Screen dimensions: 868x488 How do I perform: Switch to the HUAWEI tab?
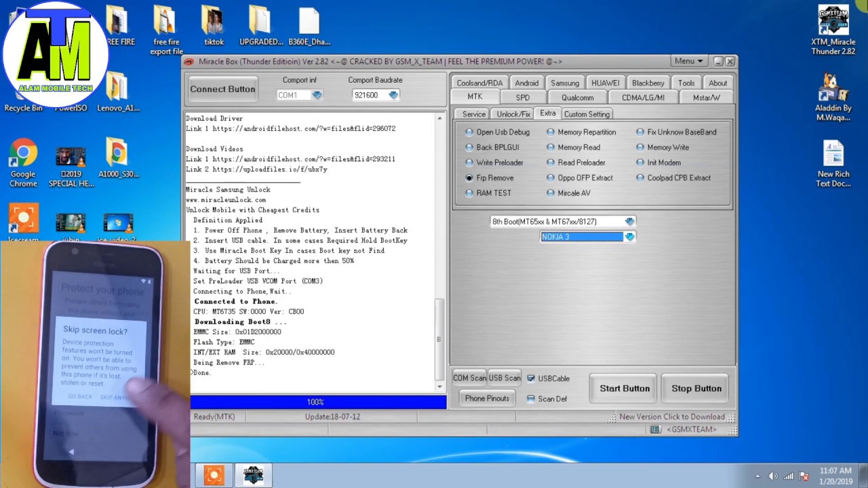(606, 83)
